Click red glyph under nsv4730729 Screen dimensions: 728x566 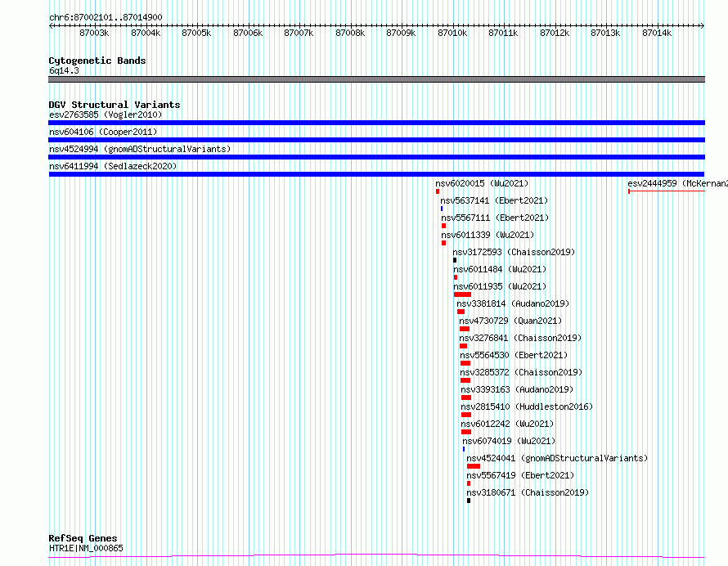click(x=465, y=329)
